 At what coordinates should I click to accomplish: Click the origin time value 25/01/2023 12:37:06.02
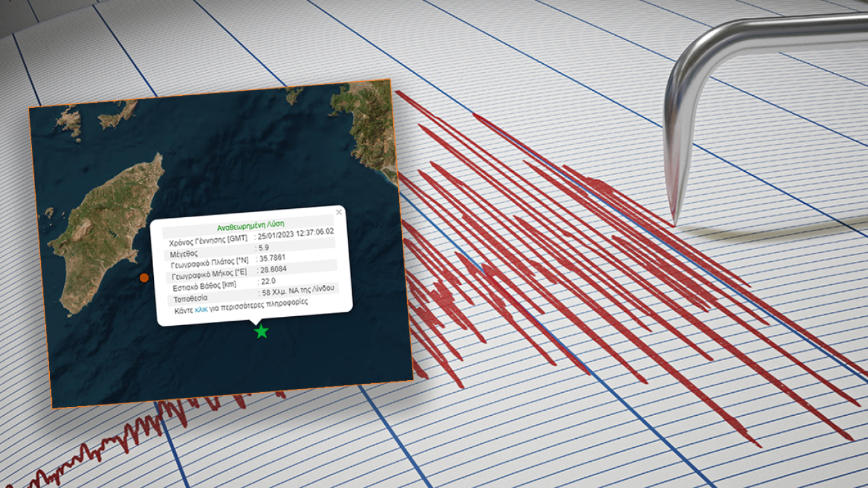[x=296, y=233]
